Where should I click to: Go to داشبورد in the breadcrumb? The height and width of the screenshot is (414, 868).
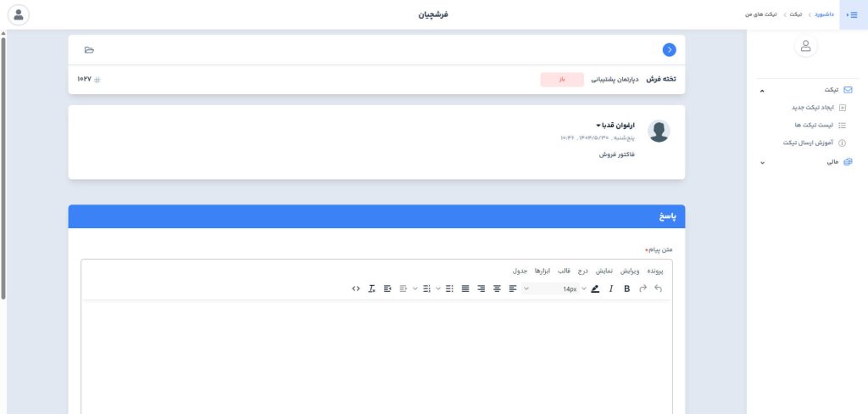click(x=821, y=14)
